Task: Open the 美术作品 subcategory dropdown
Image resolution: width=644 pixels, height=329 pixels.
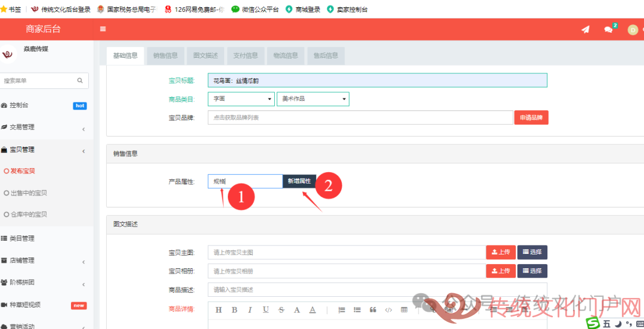Action: pyautogui.click(x=313, y=99)
